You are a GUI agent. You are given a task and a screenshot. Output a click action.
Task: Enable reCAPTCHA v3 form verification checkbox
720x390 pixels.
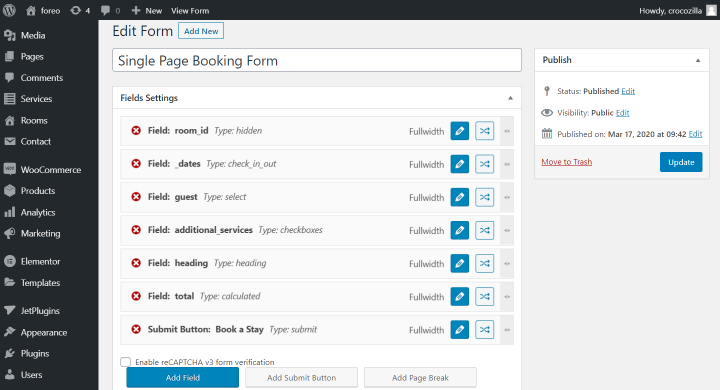[x=125, y=362]
